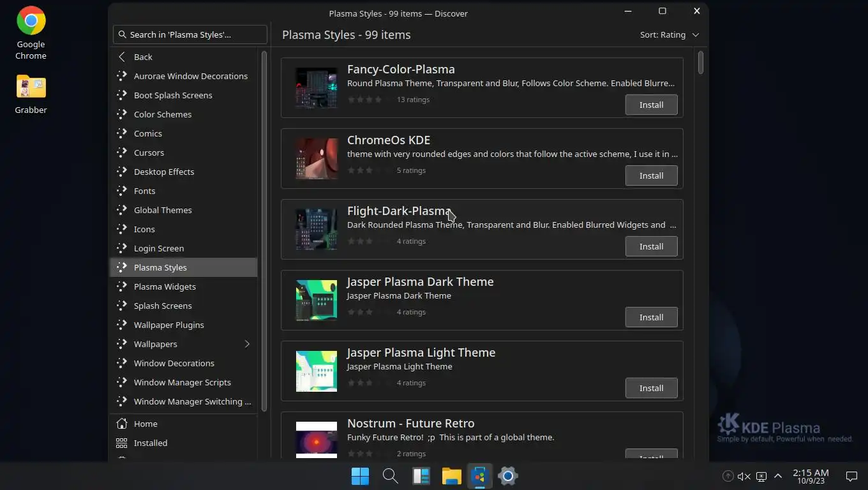Viewport: 868px width, 490px height.
Task: Click the icon beside Fonts category
Action: [122, 191]
